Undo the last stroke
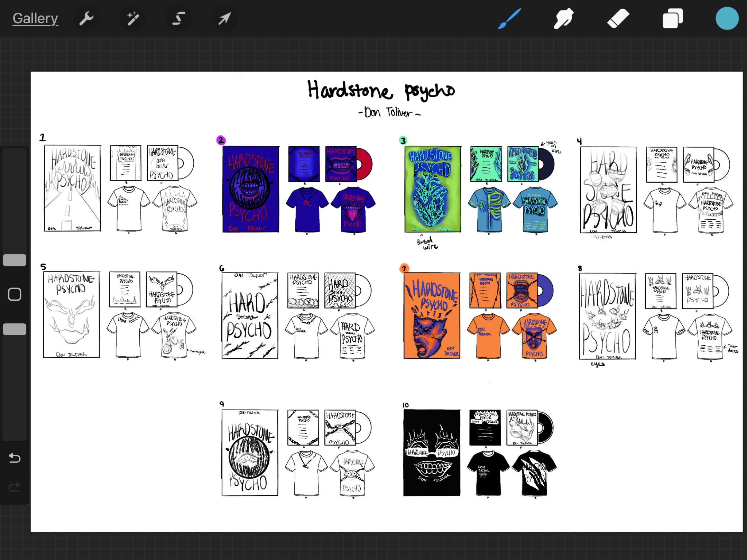The height and width of the screenshot is (560, 747). pos(15,458)
